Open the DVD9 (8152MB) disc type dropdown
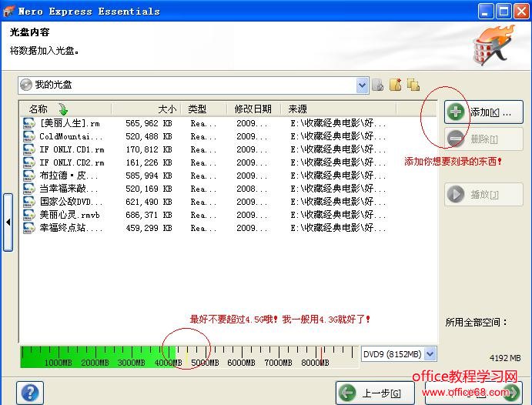This screenshot has height=405, width=532. coord(430,354)
